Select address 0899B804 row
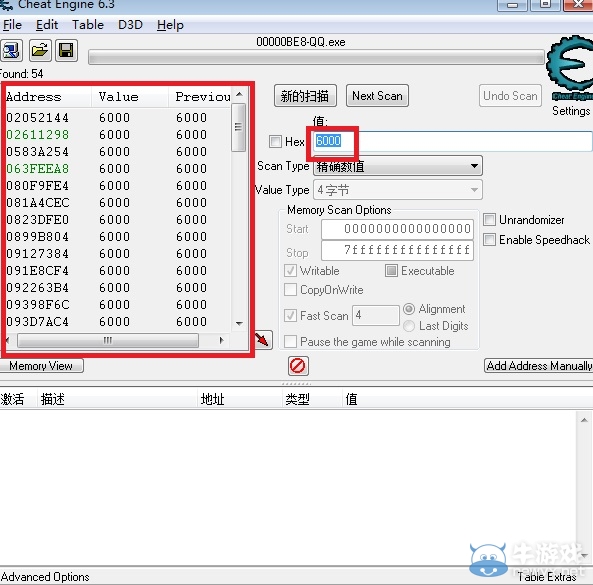The width and height of the screenshot is (593, 585). 117,237
